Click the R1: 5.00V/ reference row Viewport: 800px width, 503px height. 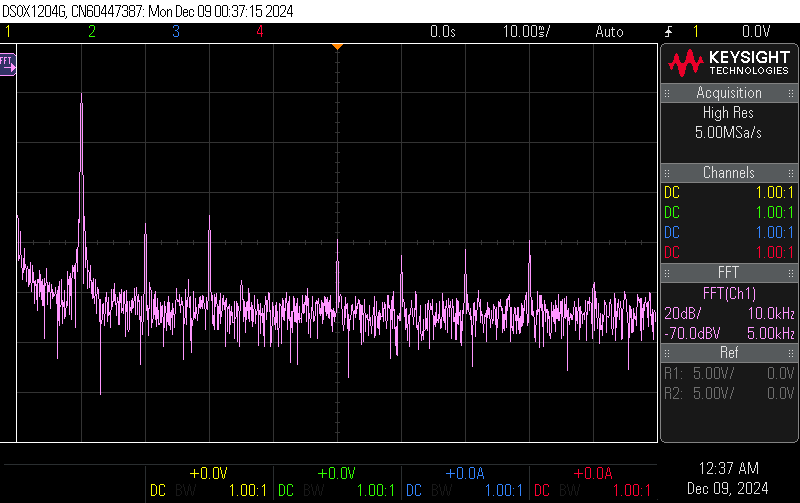pos(729,373)
